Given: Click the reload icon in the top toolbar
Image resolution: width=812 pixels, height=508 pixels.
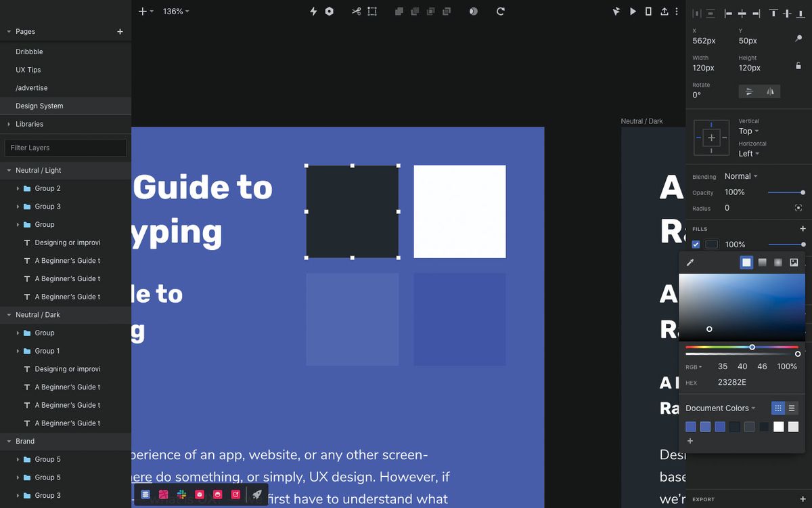Looking at the screenshot, I should (x=499, y=12).
